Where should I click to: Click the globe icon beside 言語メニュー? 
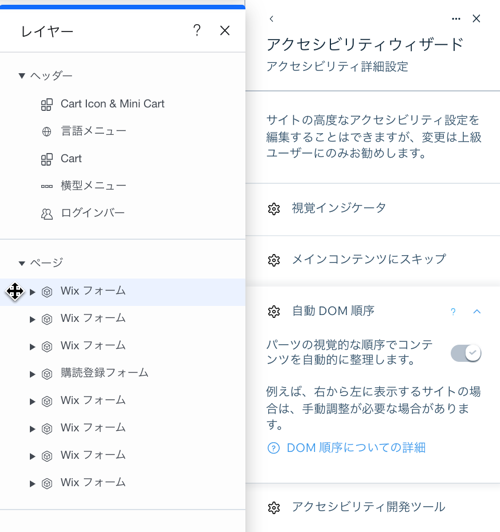[x=46, y=131]
